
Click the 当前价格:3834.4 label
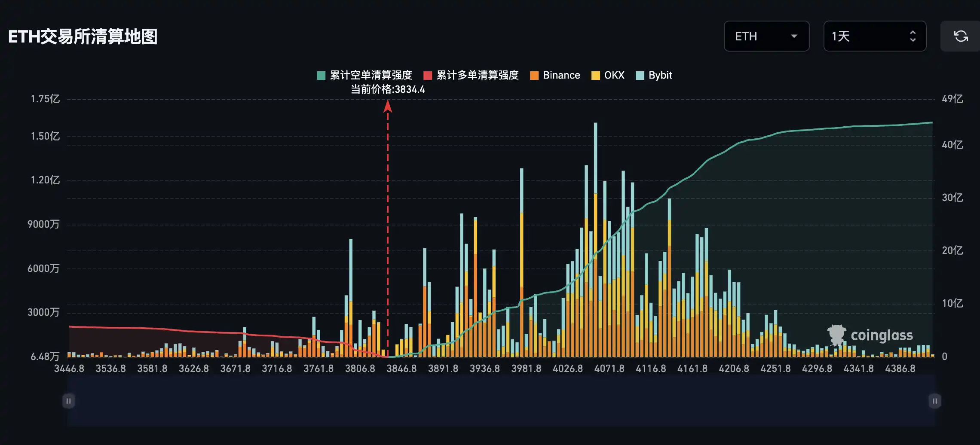click(388, 89)
